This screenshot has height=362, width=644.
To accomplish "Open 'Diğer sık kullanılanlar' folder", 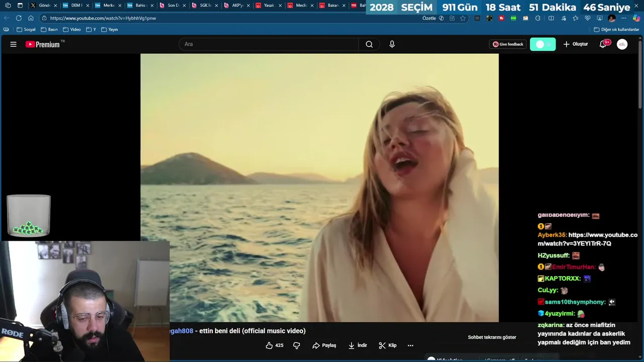I will point(616,30).
